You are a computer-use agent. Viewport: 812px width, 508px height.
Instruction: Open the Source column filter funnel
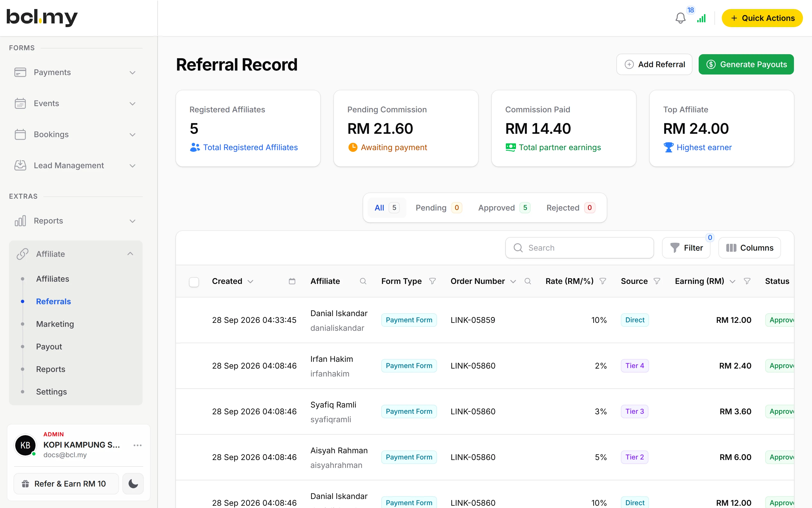657,281
